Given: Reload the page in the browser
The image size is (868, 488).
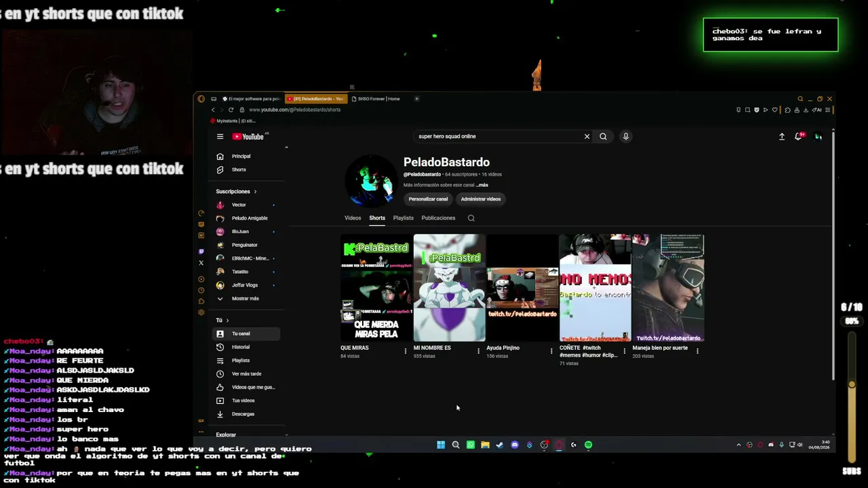Looking at the screenshot, I should [231, 110].
